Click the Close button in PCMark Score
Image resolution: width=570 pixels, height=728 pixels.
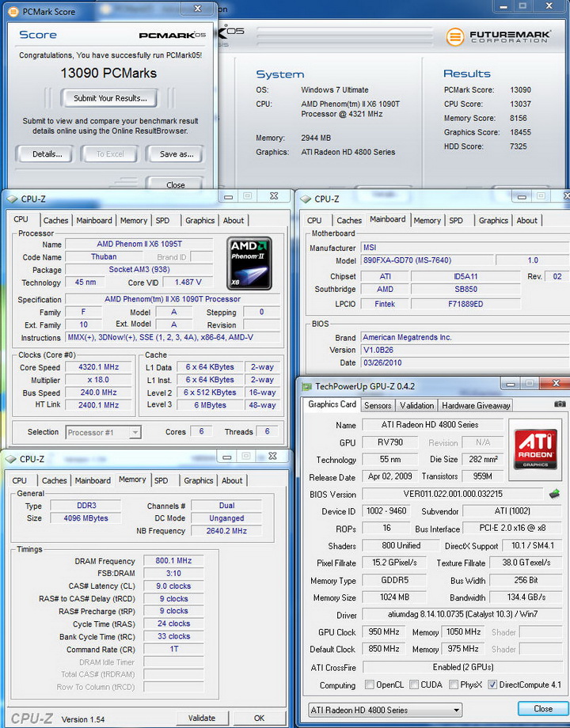tap(175, 184)
